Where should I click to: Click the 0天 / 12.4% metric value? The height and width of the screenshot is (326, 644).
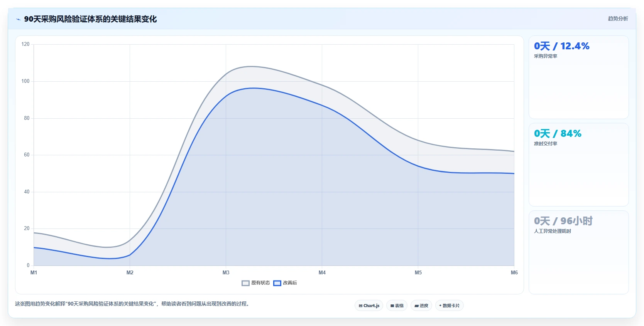561,46
